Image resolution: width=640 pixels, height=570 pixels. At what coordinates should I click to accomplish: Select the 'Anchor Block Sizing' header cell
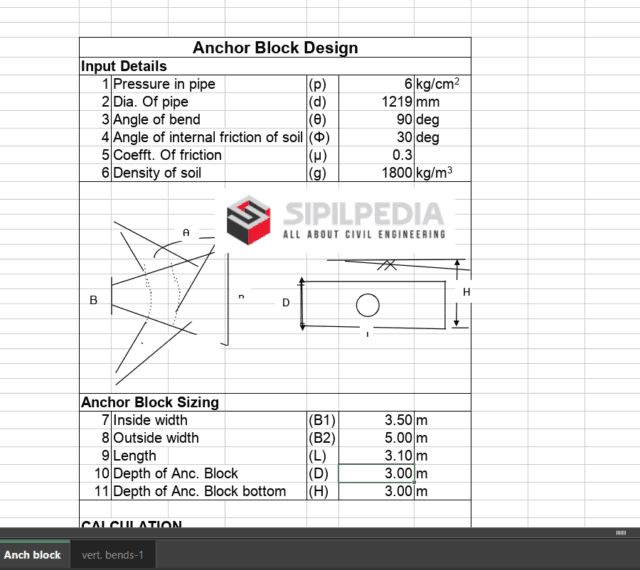(x=150, y=402)
